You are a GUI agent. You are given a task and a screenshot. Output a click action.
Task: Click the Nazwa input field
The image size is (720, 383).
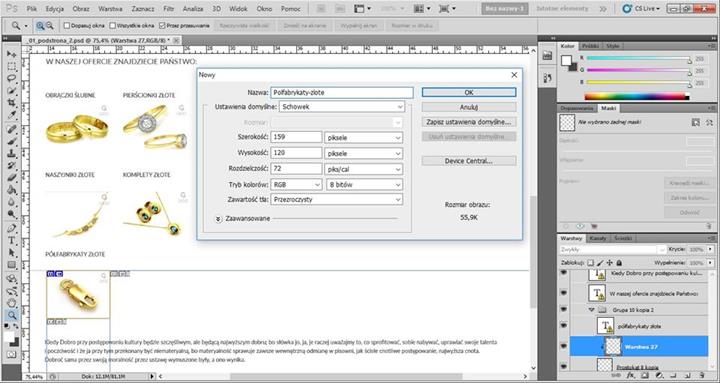point(342,92)
